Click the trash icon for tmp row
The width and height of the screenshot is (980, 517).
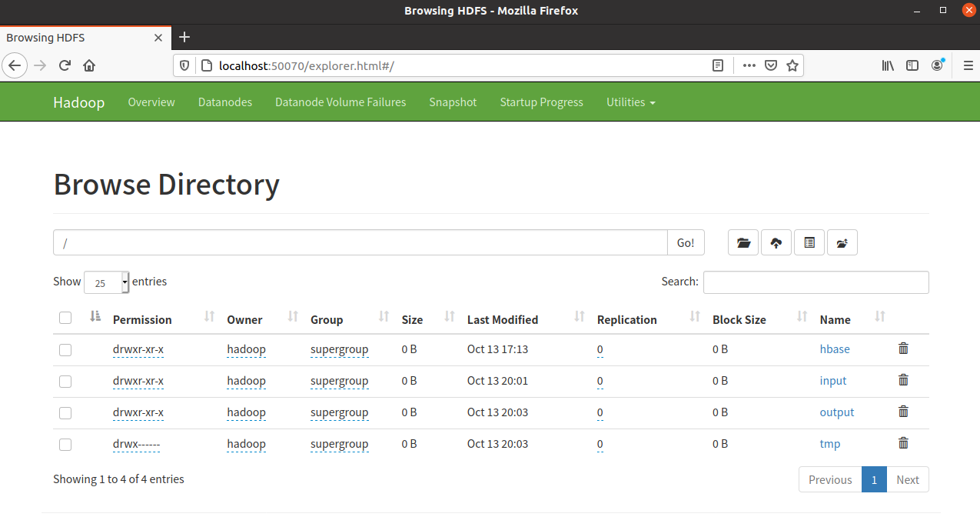(x=903, y=443)
